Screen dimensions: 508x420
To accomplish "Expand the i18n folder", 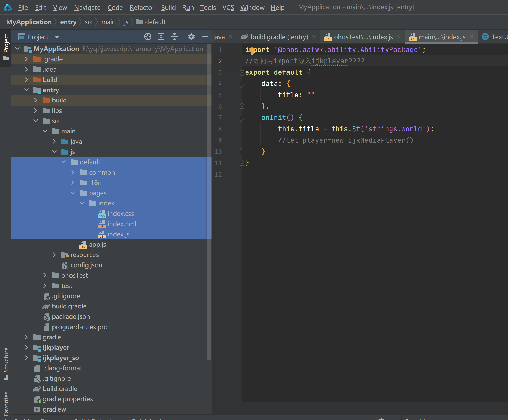I will pos(73,183).
